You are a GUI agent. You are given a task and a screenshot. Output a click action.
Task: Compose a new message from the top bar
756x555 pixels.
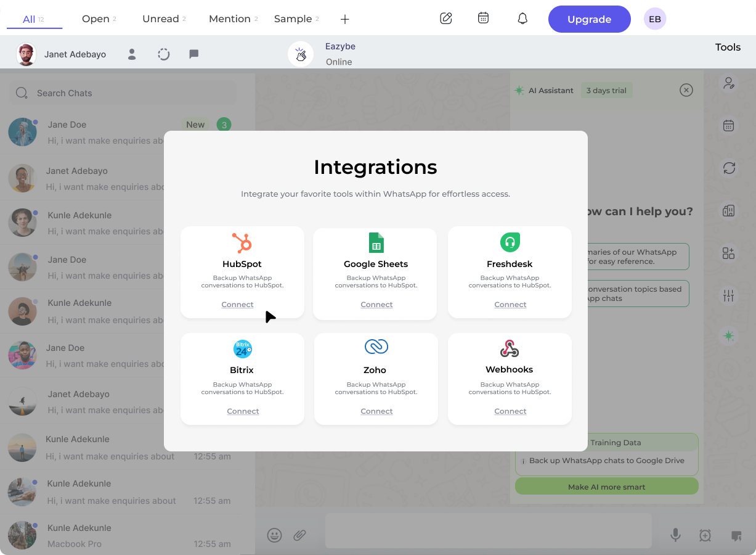446,18
